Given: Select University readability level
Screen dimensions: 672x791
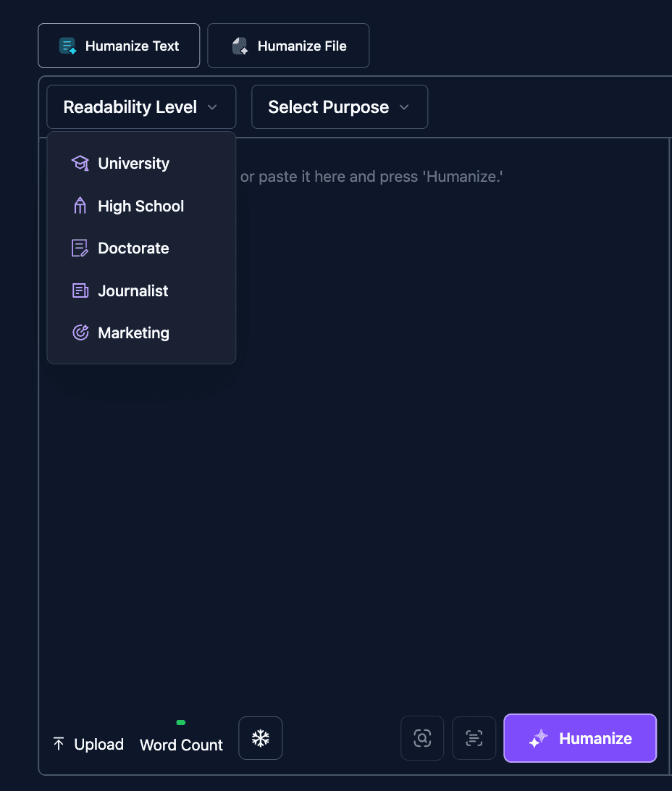Looking at the screenshot, I should 133,163.
